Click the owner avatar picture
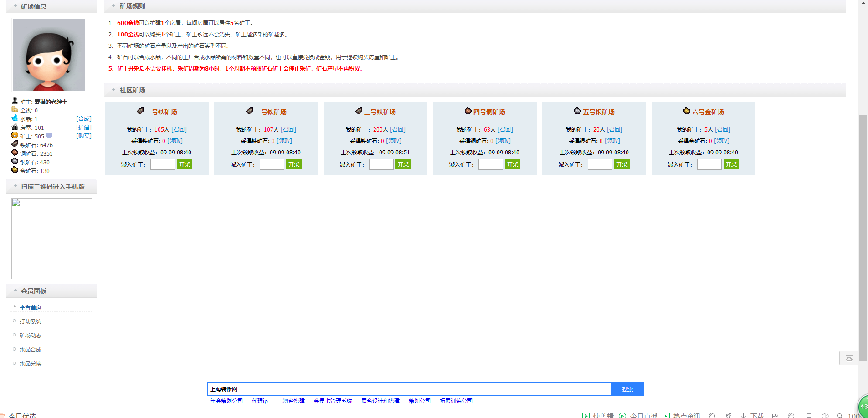 coord(49,55)
